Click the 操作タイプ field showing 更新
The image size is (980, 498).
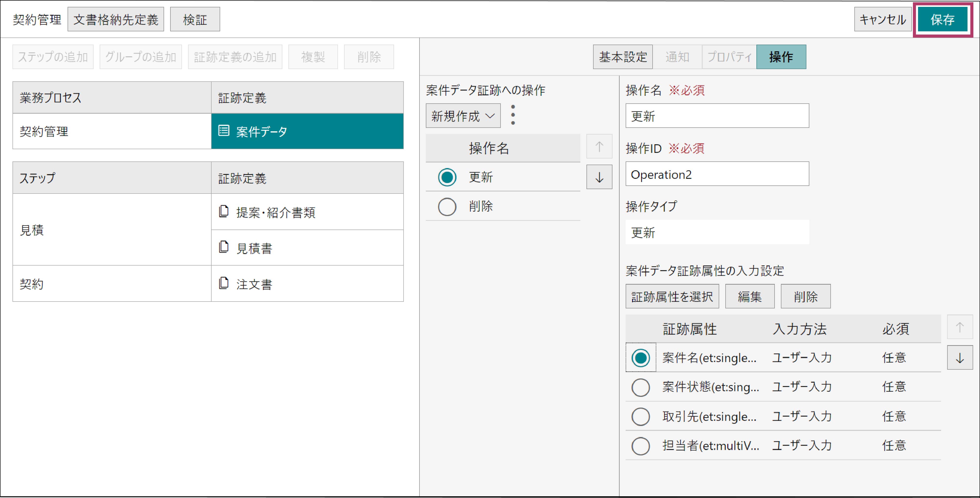pyautogui.click(x=717, y=232)
